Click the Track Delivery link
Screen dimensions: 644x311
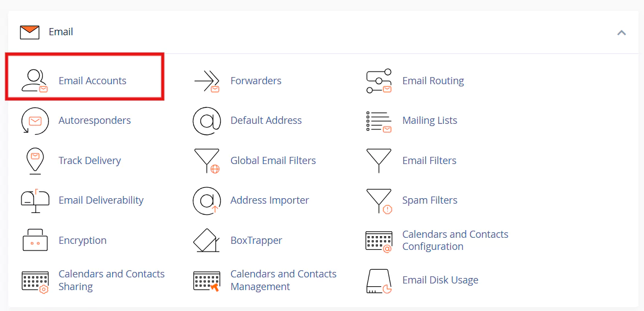pyautogui.click(x=90, y=160)
